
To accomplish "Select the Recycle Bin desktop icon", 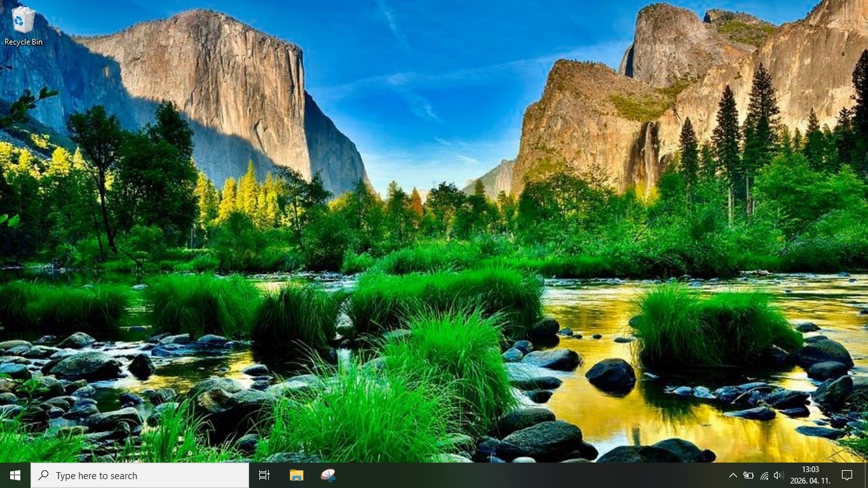I will (x=24, y=25).
